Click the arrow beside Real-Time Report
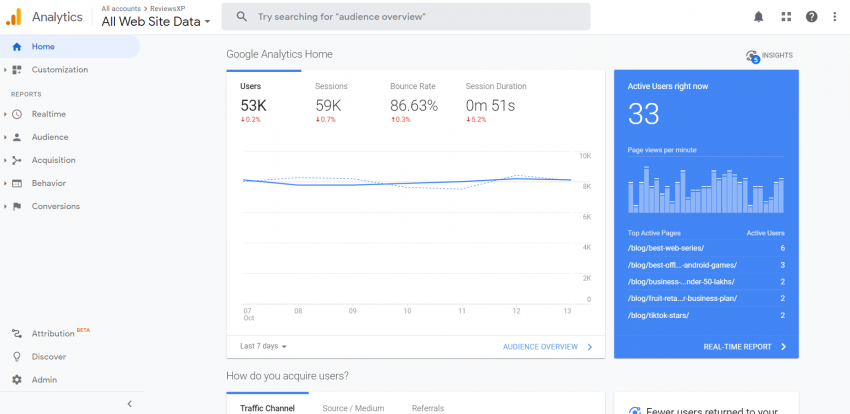The height and width of the screenshot is (414, 850). (783, 347)
